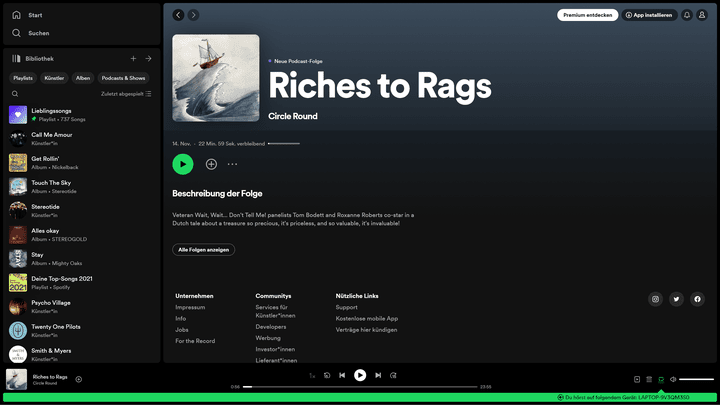Go forward with the right chevron

point(193,15)
